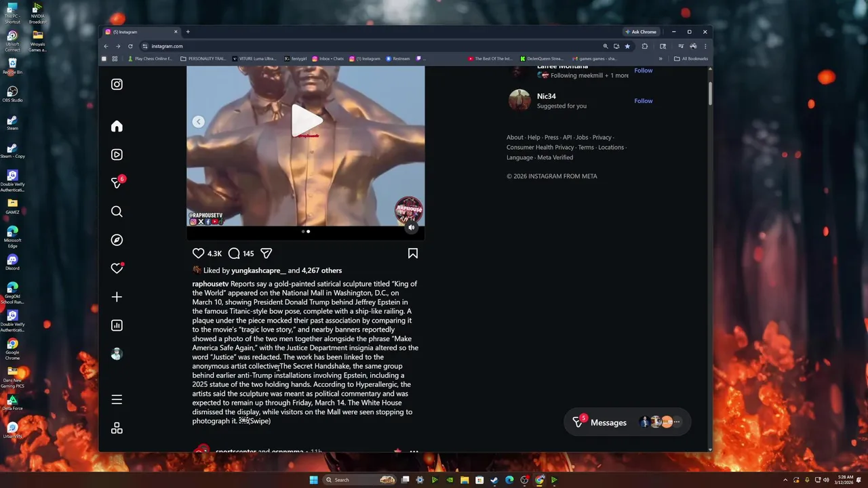The width and height of the screenshot is (868, 488).
Task: Show hidden bookmarks via chevron
Action: pyautogui.click(x=660, y=59)
